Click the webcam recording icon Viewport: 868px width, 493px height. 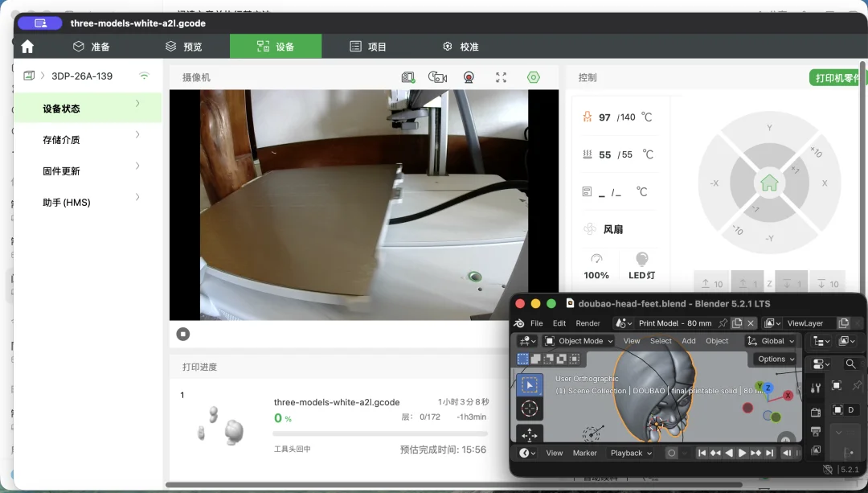(x=469, y=77)
